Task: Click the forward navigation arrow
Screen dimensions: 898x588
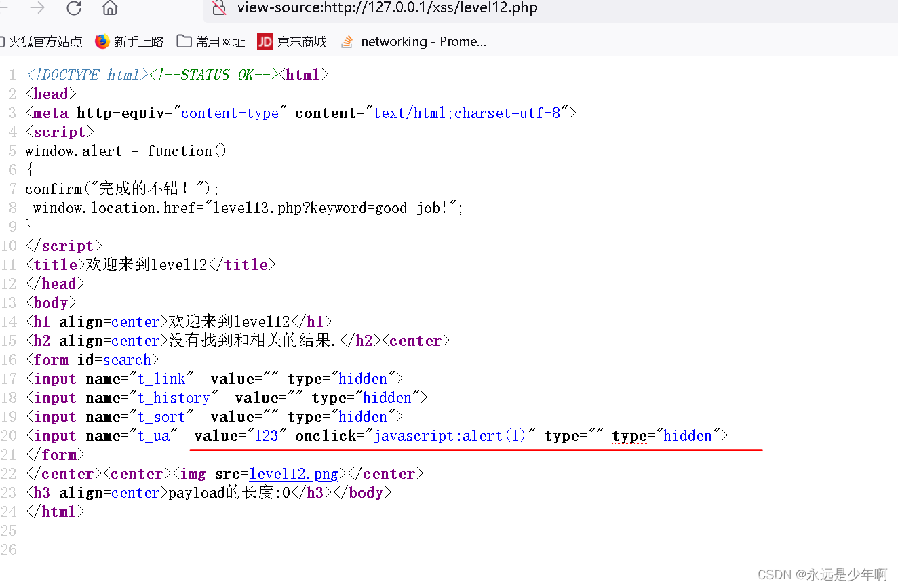Action: pos(38,8)
